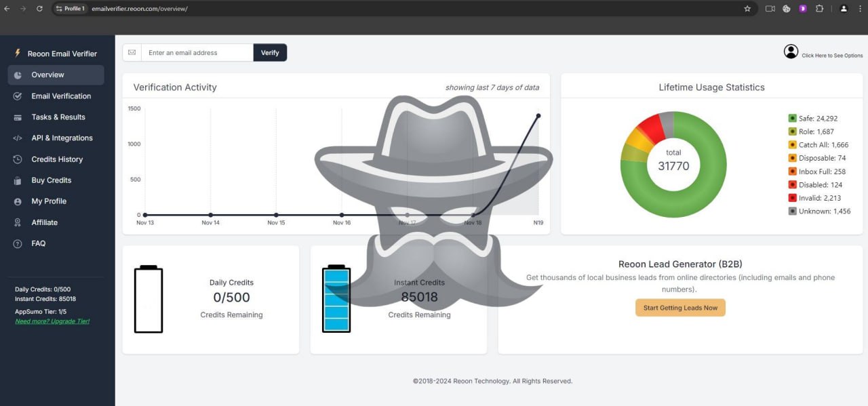Click the 'Enter an email address' field
Screen dimensions: 868x406
click(197, 53)
